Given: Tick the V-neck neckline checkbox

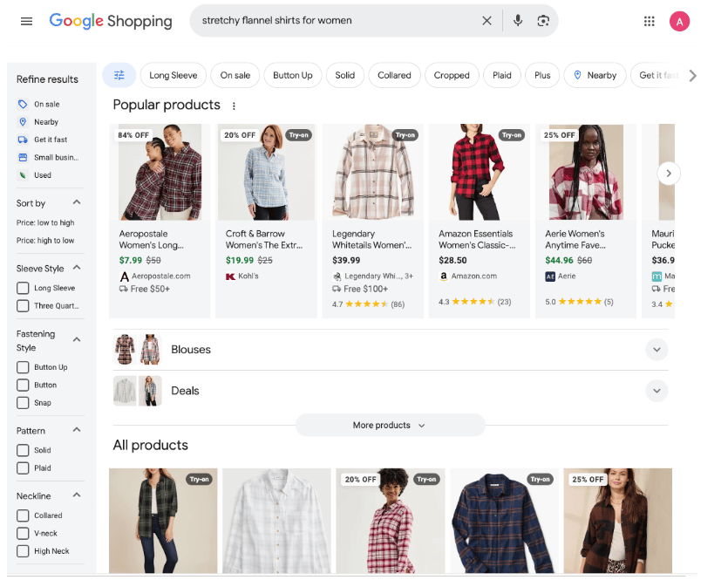Looking at the screenshot, I should (x=24, y=534).
